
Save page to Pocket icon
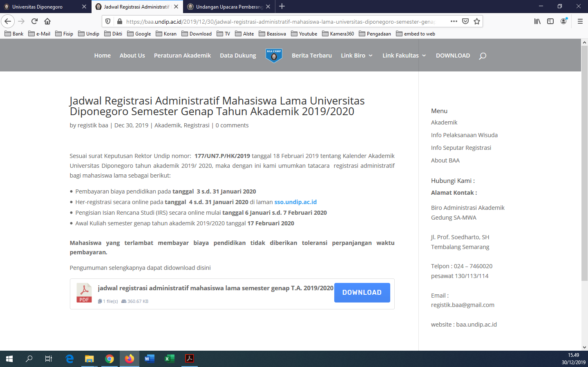point(465,21)
